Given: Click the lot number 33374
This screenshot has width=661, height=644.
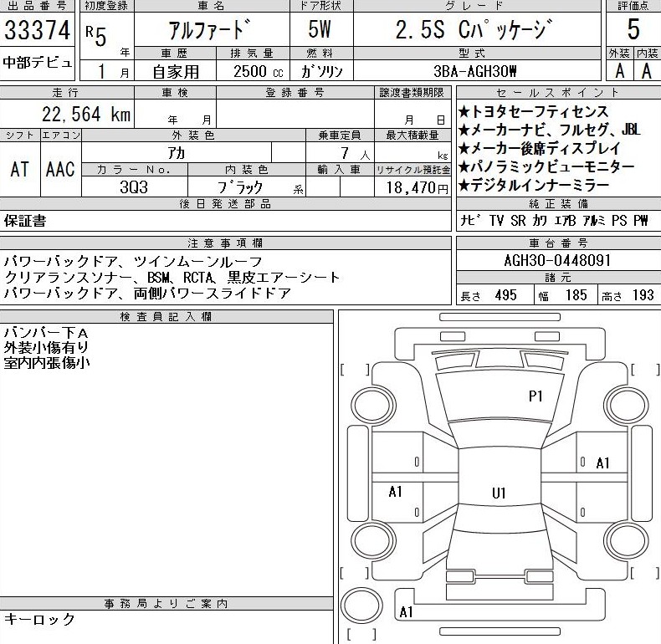Looking at the screenshot, I should (38, 31).
